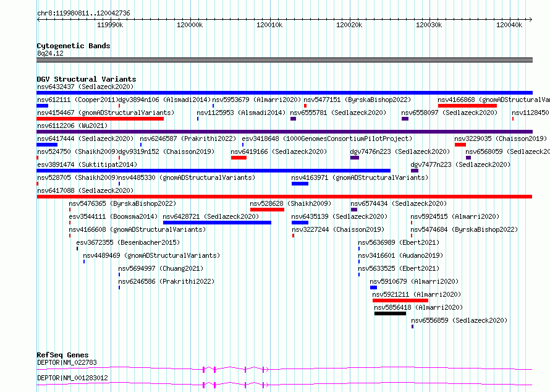Screen dimensions: 550x392
Task: Click the long blue nsv6432437 variant bar
Action: tap(284, 93)
